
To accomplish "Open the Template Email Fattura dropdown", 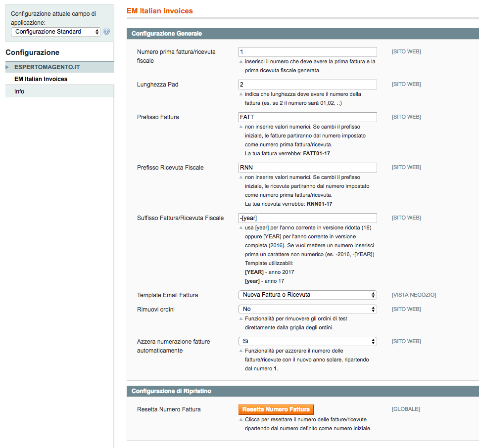I will (x=308, y=295).
